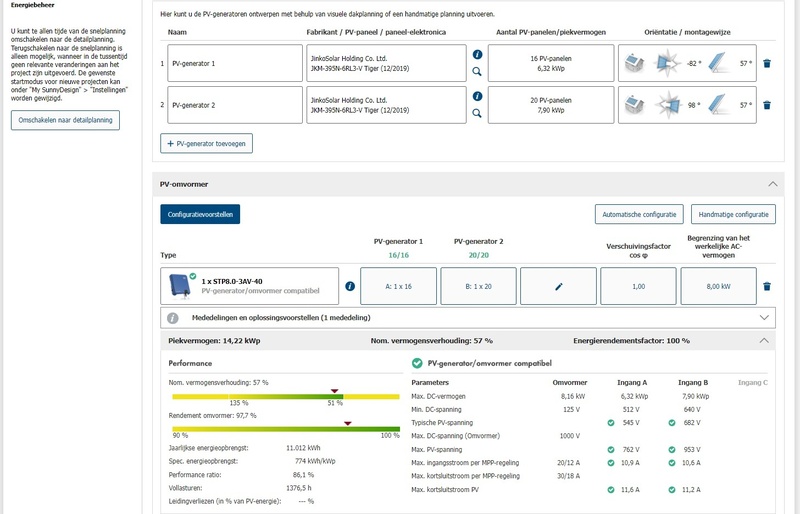Click magnifier icon for PV-generator 2 panel
This screenshot has width=800, height=514.
[x=477, y=113]
